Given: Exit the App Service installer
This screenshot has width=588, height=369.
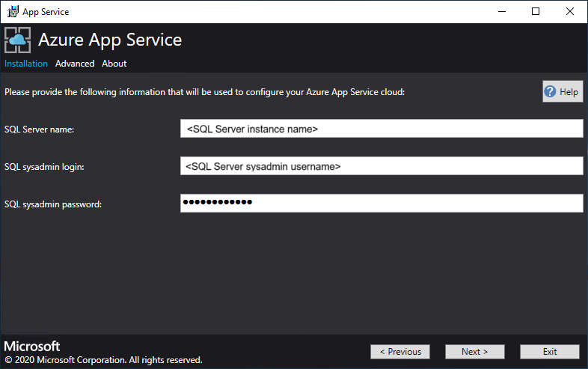Looking at the screenshot, I should tap(550, 352).
